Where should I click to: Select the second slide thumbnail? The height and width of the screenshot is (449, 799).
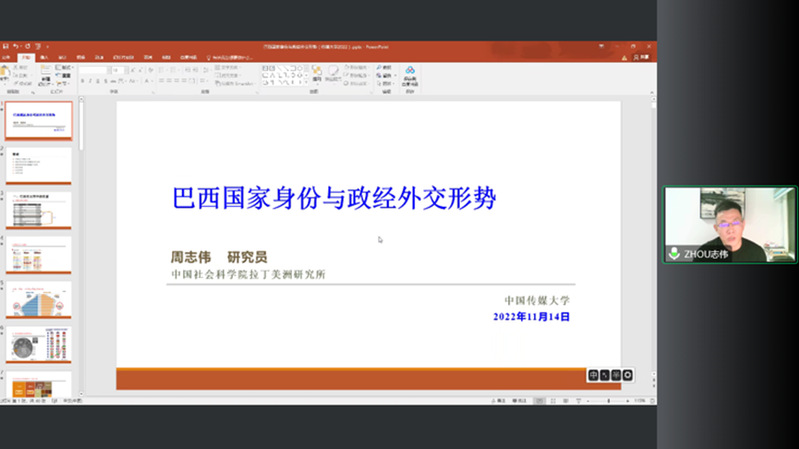coord(39,164)
